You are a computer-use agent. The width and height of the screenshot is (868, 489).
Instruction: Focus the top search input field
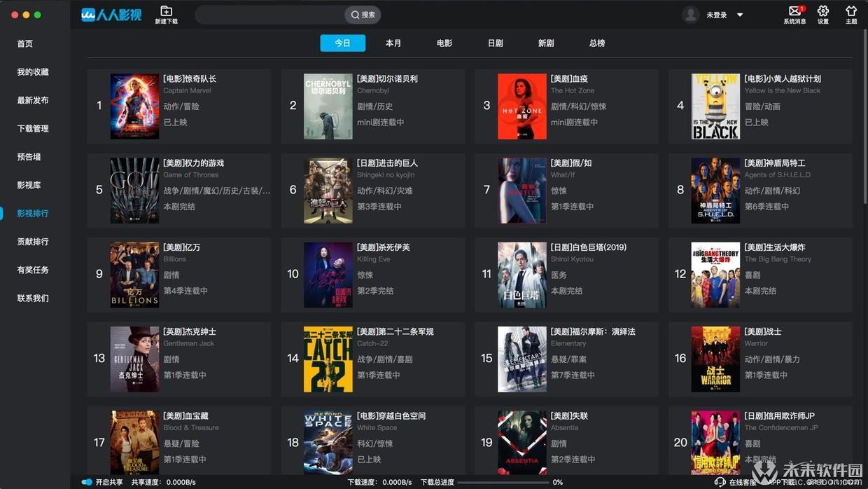(270, 15)
